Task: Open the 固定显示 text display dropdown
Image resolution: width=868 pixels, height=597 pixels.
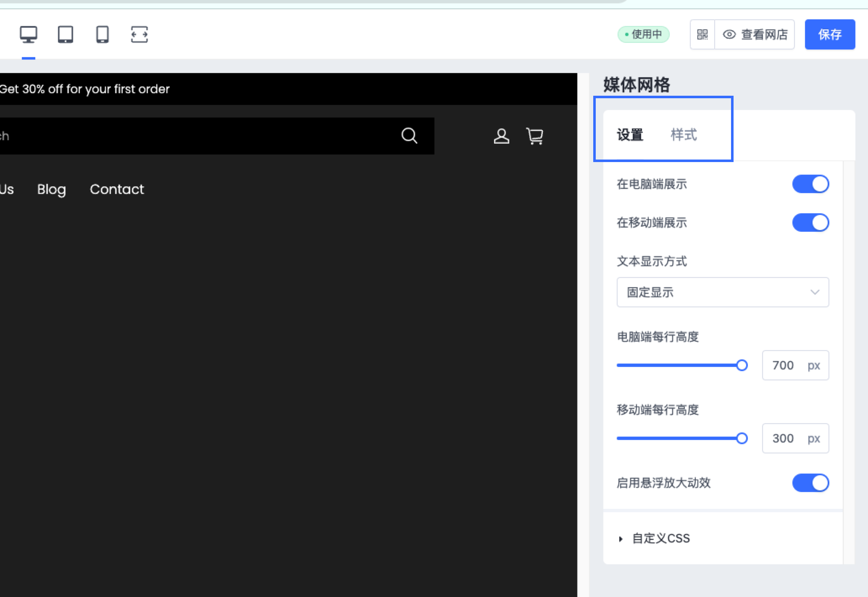Action: click(723, 292)
